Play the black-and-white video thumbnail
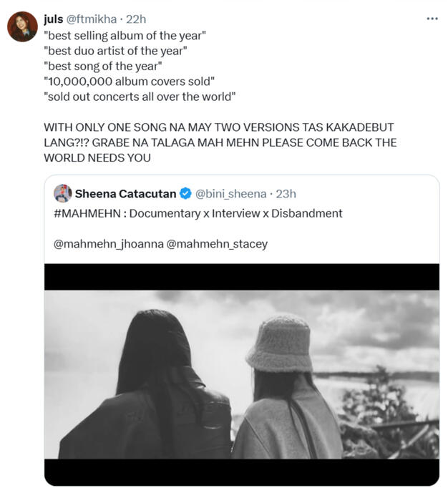The width and height of the screenshot is (448, 488). tap(241, 374)
